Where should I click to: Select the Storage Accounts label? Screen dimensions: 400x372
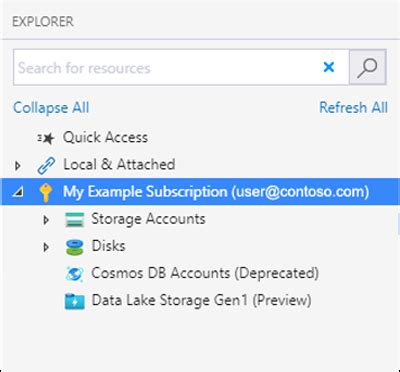148,219
